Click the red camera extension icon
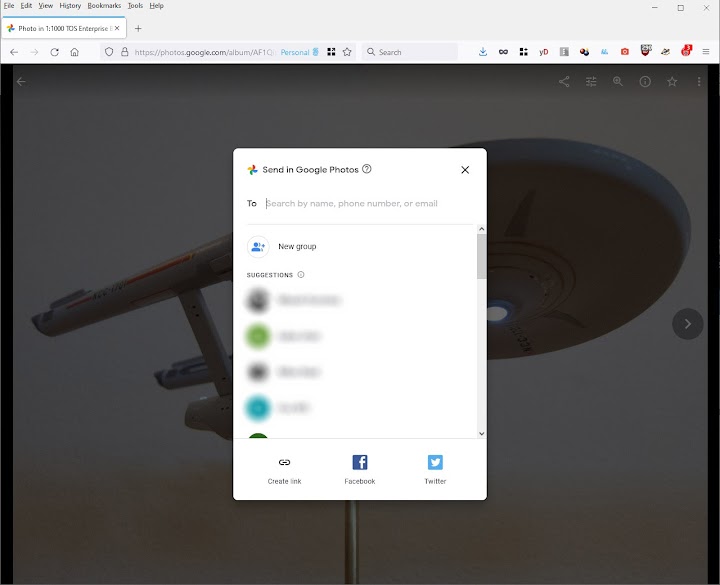The image size is (720, 585). [624, 52]
